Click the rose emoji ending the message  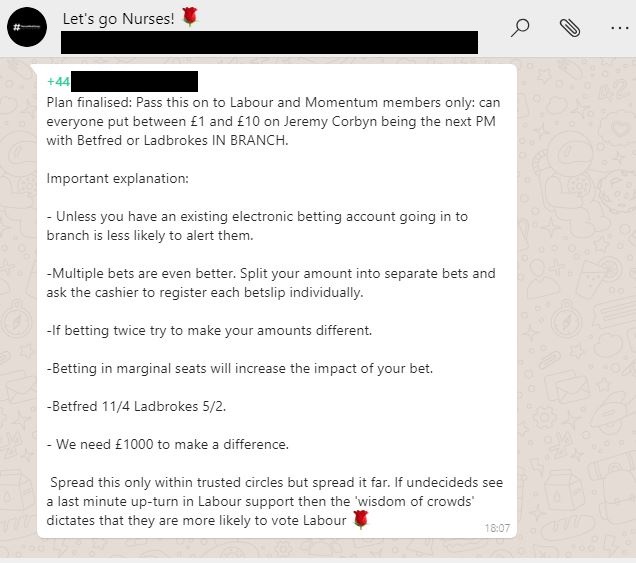361,519
